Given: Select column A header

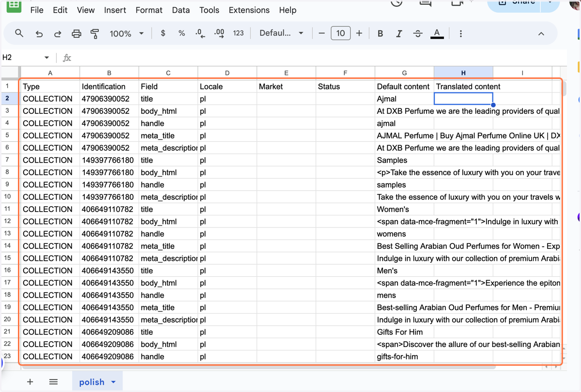Looking at the screenshot, I should [x=50, y=73].
